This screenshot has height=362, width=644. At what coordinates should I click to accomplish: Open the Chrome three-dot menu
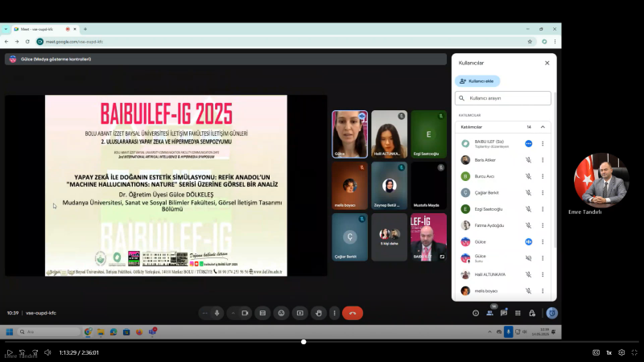click(555, 42)
